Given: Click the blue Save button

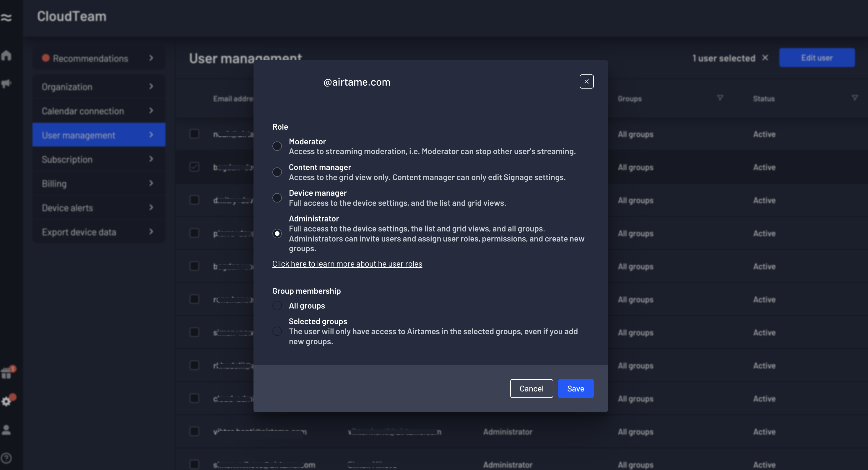Looking at the screenshot, I should [575, 389].
